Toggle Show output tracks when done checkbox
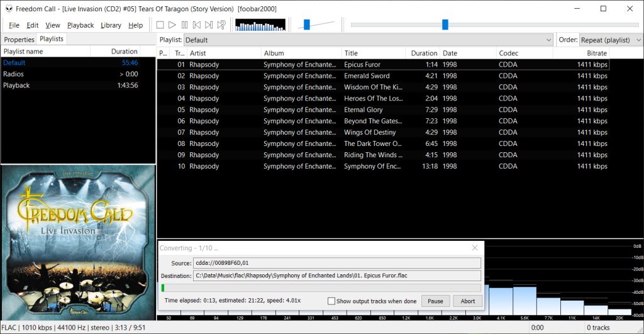644x334 pixels. click(331, 301)
